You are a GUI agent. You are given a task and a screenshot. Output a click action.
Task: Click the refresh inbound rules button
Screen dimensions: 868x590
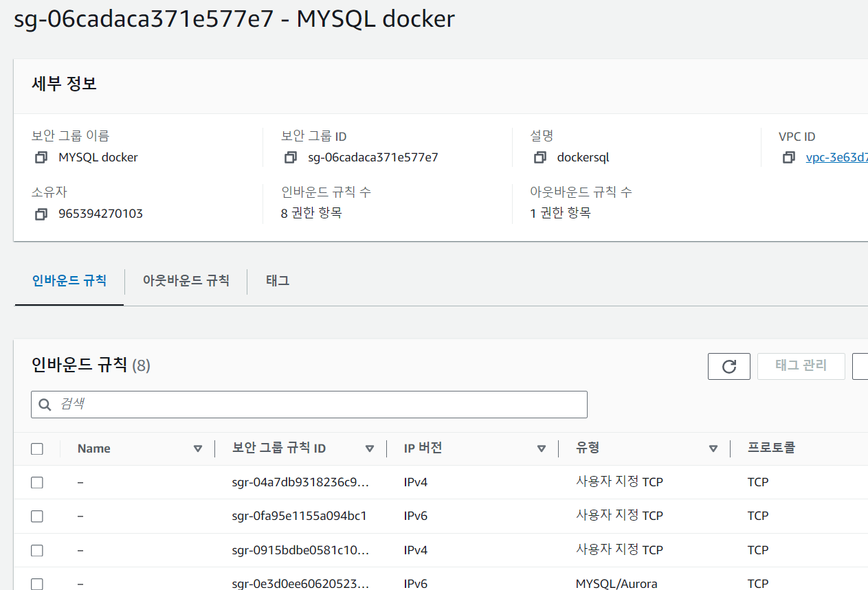point(729,366)
